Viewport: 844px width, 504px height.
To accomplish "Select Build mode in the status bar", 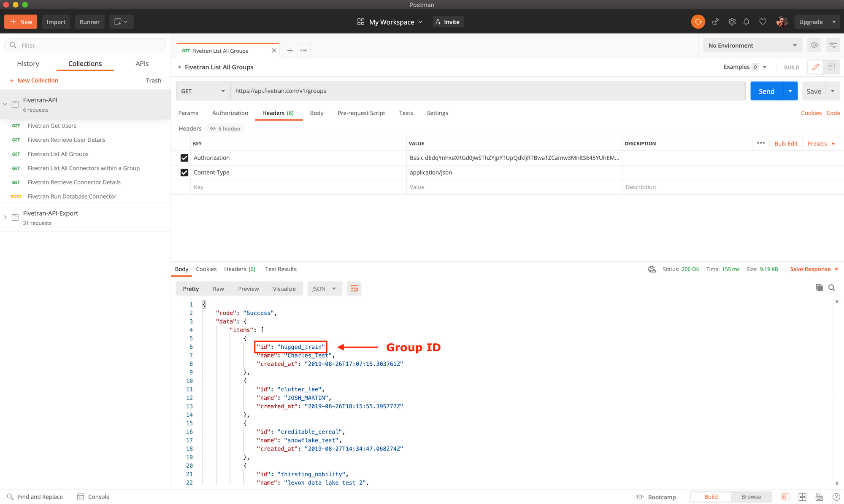I will click(x=711, y=497).
